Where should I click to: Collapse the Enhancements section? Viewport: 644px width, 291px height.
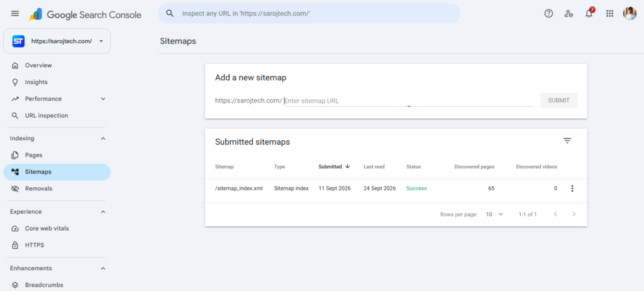[x=103, y=268]
